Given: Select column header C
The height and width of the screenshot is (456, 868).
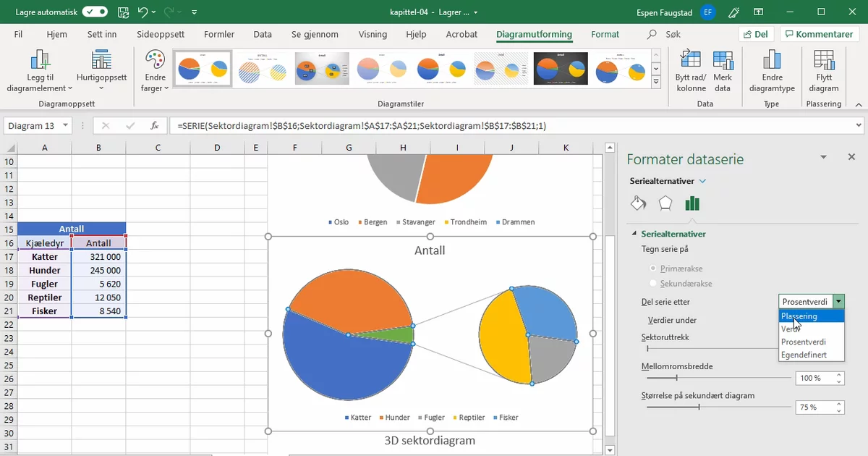Looking at the screenshot, I should coord(158,148).
